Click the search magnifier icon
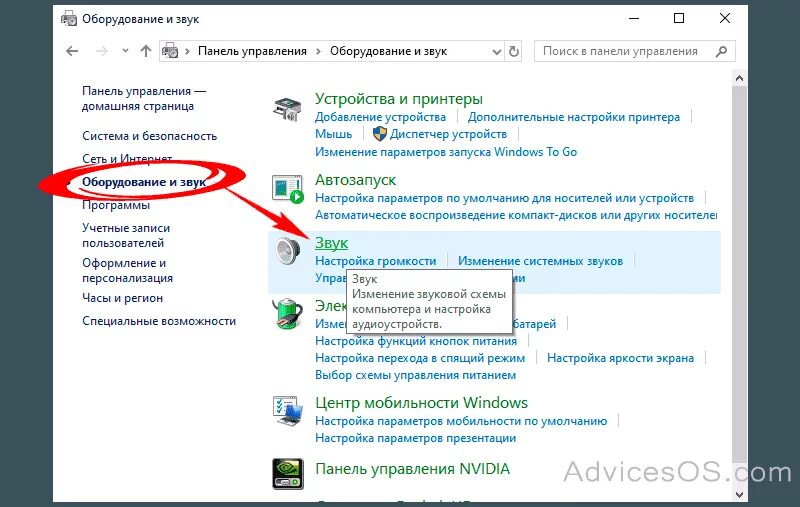This screenshot has height=507, width=800. [721, 51]
